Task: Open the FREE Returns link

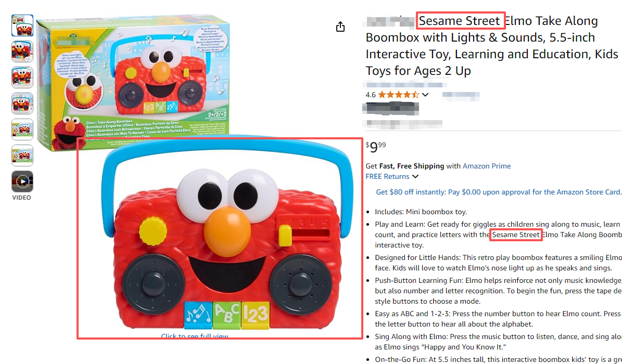Action: pyautogui.click(x=388, y=176)
